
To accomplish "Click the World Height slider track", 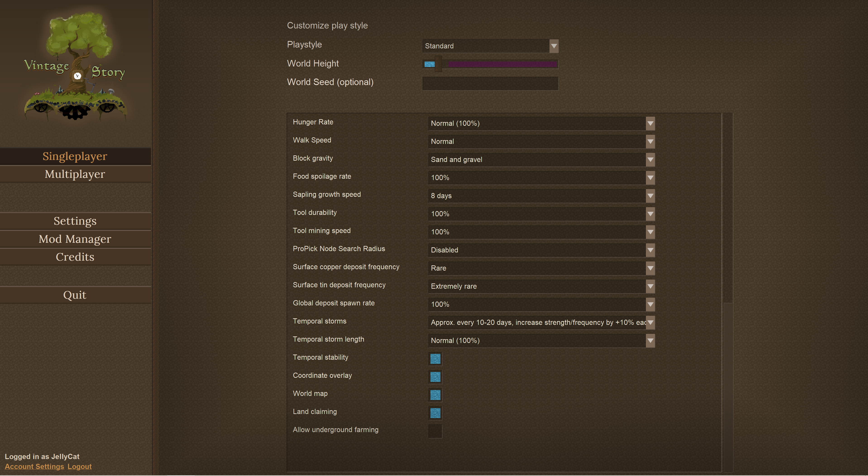I will [502, 64].
